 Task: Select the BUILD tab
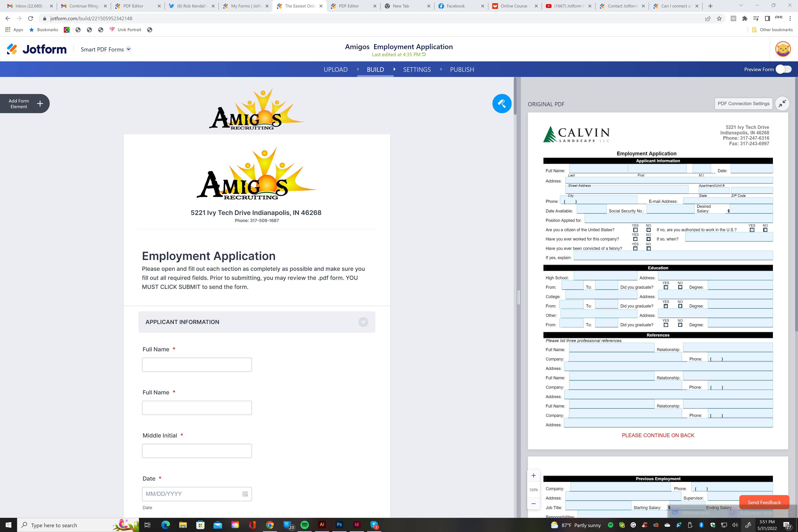tap(375, 70)
